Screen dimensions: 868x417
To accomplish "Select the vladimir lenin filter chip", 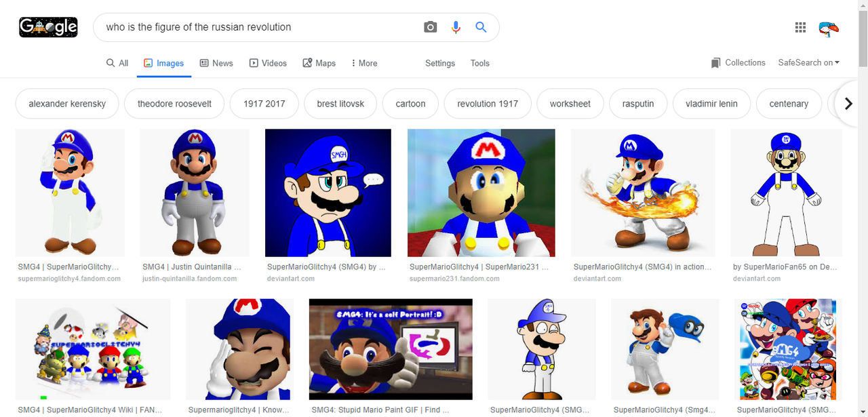I will [711, 103].
